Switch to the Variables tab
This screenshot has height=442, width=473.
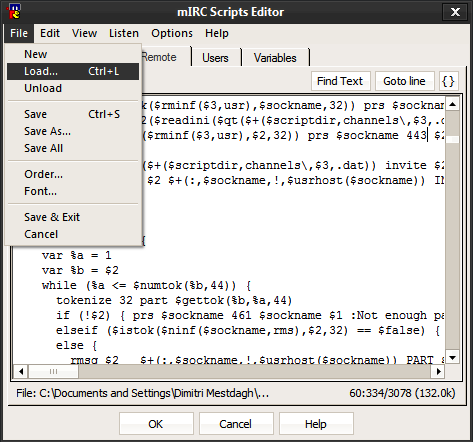point(275,58)
